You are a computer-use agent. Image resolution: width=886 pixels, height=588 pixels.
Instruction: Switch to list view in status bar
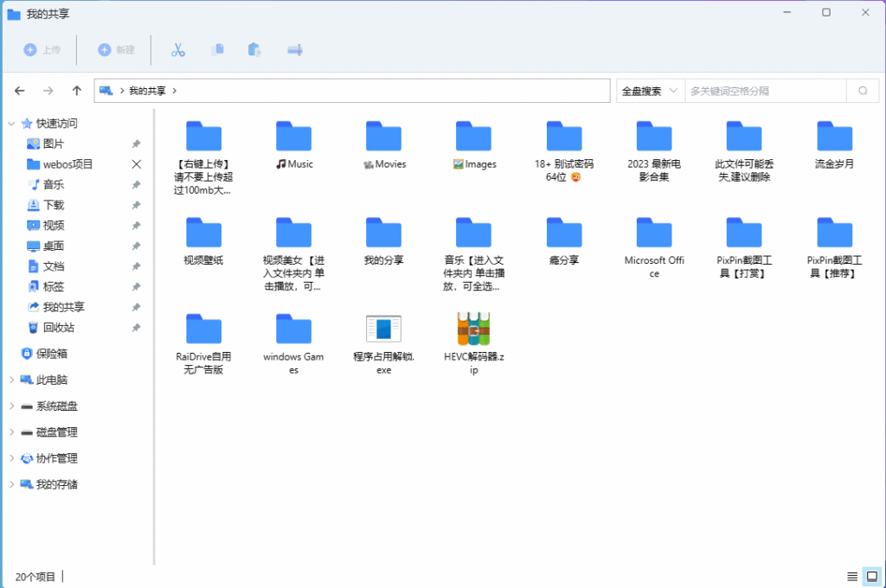[852, 576]
